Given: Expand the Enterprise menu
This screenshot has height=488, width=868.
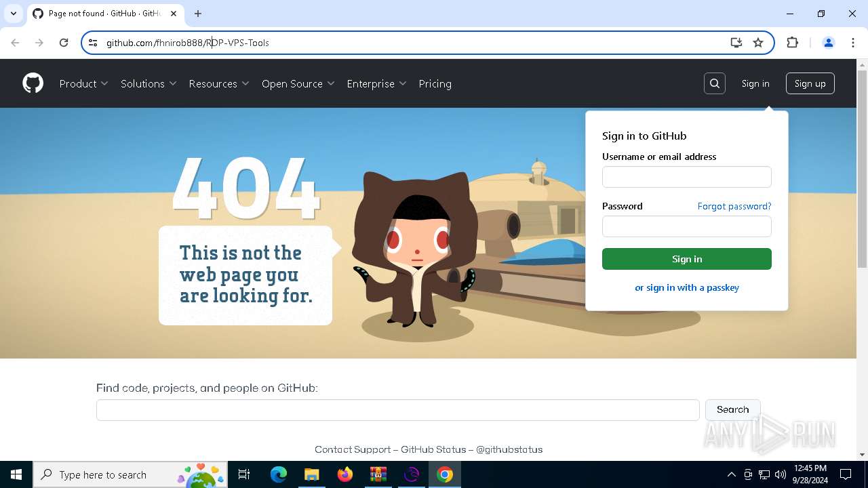Looking at the screenshot, I should 376,83.
